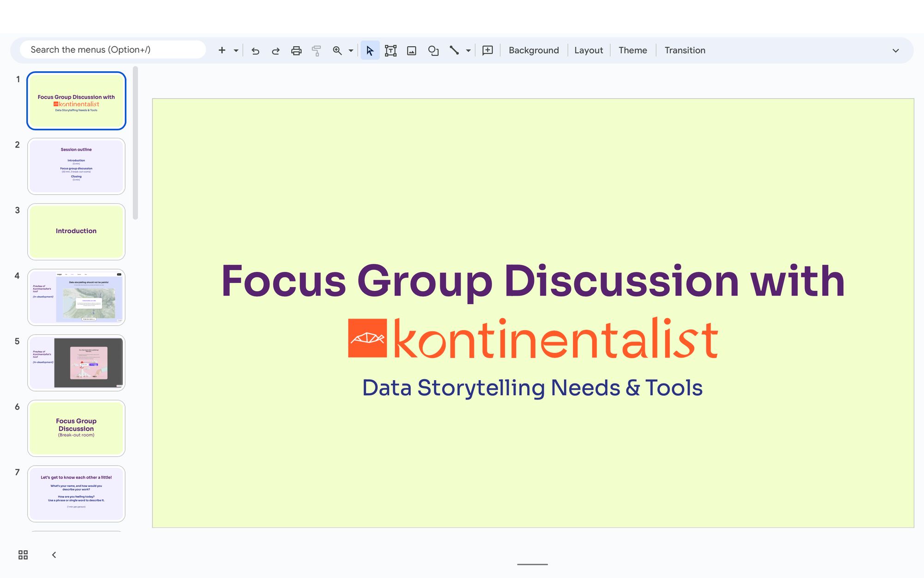Activate the Select cursor tool
Screen dimensions: 924x578
pos(370,50)
